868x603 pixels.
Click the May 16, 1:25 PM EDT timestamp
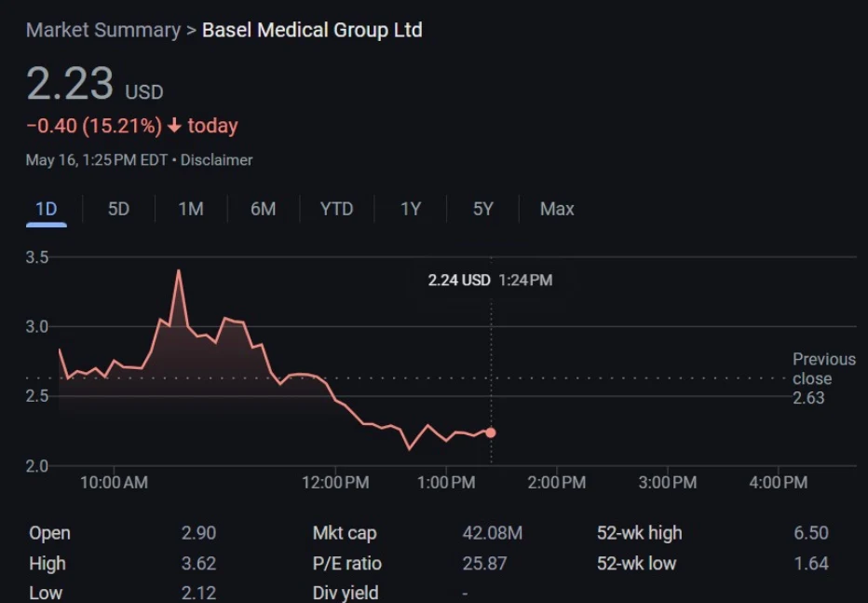coord(96,160)
